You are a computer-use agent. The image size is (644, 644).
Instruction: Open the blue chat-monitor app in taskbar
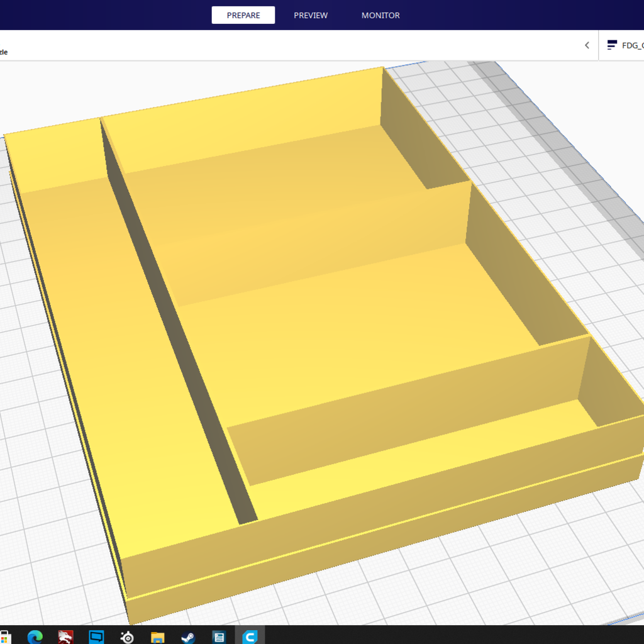pos(96,636)
